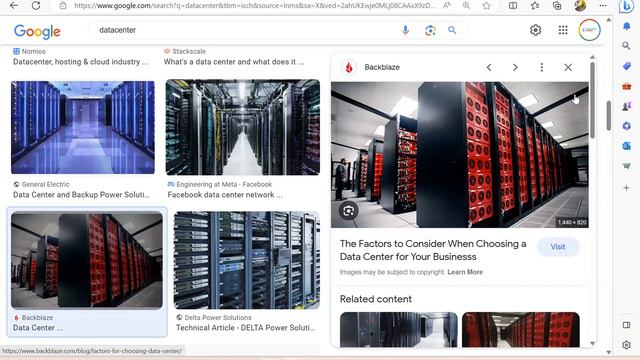
Task: Open Google quick settings gear
Action: [x=536, y=30]
